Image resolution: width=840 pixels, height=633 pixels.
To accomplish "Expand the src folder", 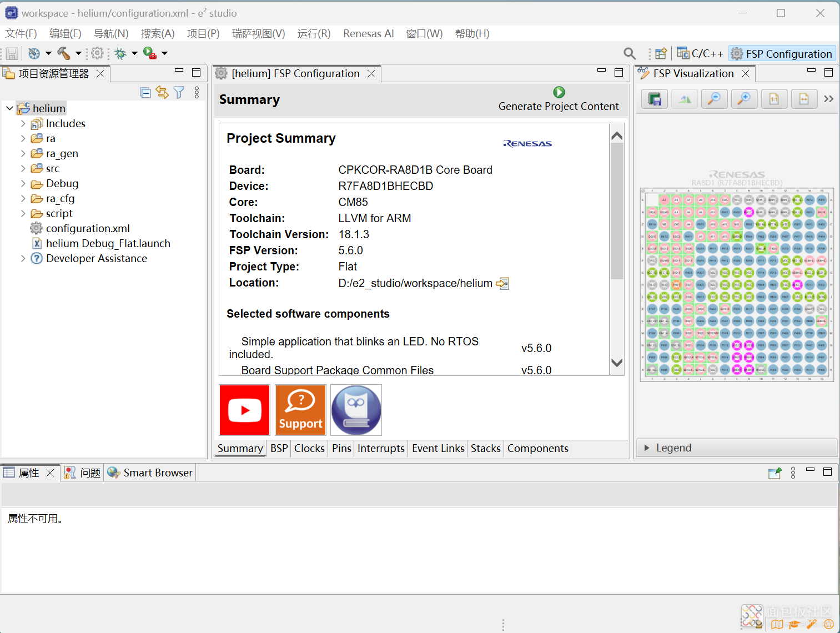I will click(23, 168).
